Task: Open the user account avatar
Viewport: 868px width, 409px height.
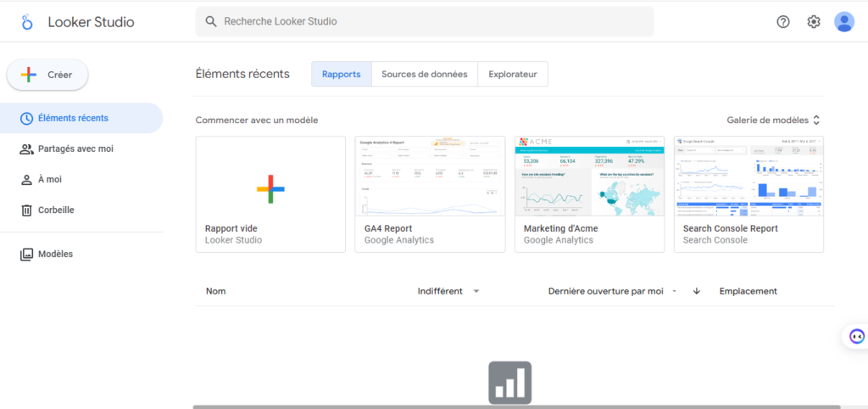Action: pyautogui.click(x=844, y=22)
